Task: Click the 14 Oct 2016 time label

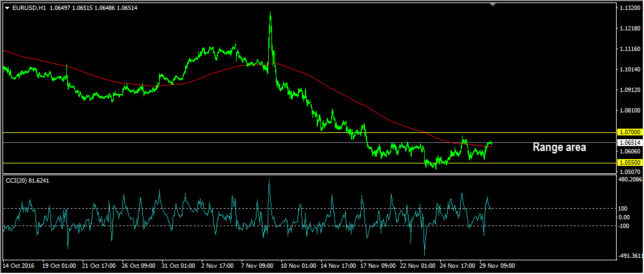Action: (18, 266)
